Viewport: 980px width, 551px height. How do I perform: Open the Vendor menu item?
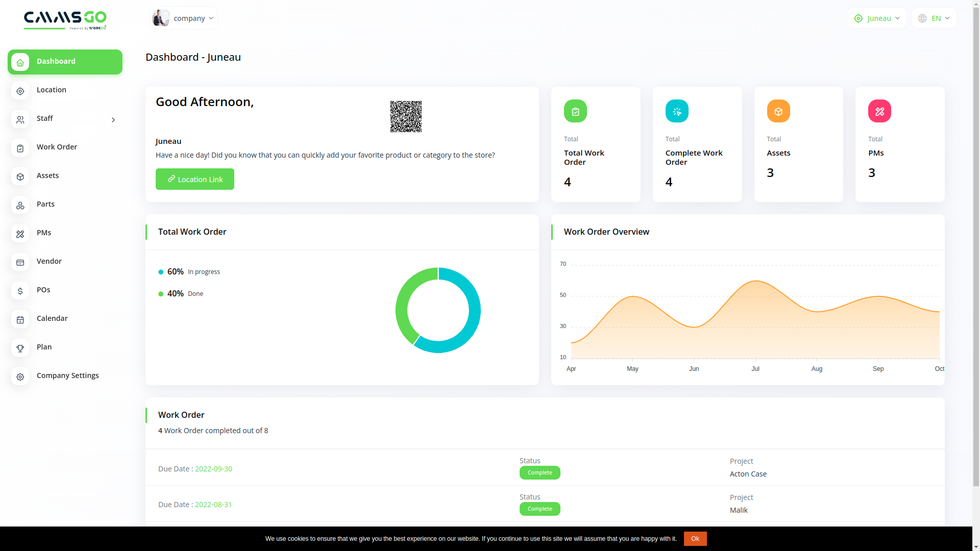click(49, 261)
